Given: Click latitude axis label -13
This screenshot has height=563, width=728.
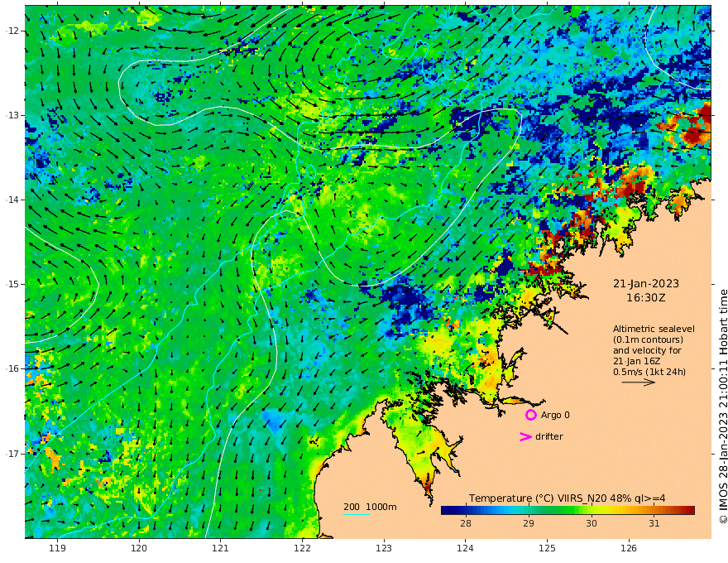Looking at the screenshot, I should coord(12,115).
